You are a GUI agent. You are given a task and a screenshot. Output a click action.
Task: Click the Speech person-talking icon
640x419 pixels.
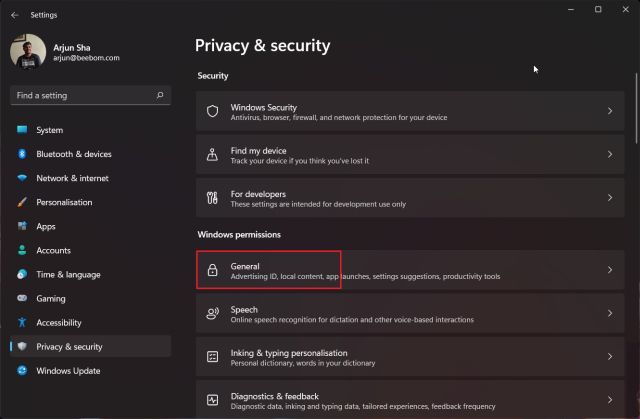(x=212, y=313)
